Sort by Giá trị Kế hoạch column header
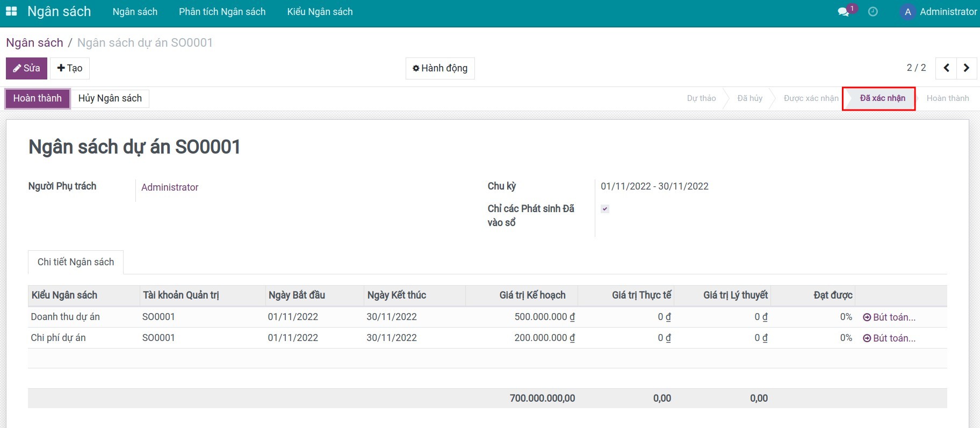The image size is (980, 428). coord(532,295)
